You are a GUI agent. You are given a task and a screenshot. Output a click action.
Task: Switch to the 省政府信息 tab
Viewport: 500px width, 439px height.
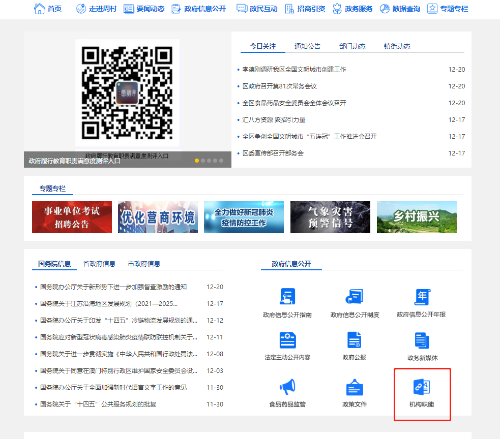coord(99,264)
